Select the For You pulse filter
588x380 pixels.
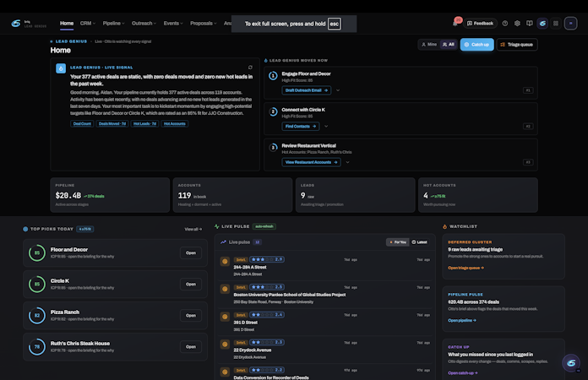pos(398,242)
